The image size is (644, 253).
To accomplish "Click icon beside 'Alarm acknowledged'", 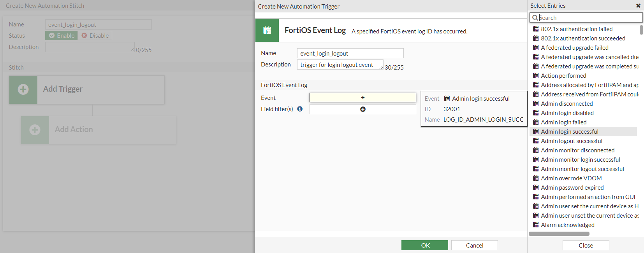I will tap(536, 225).
